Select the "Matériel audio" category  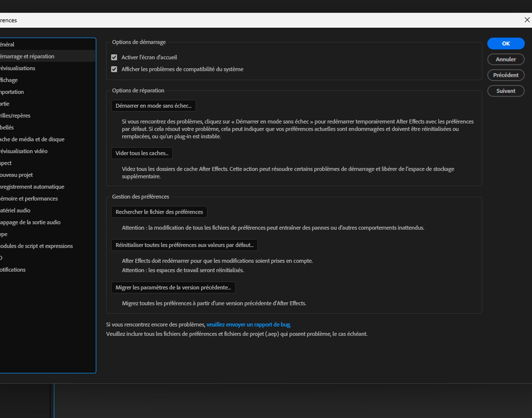(47, 210)
